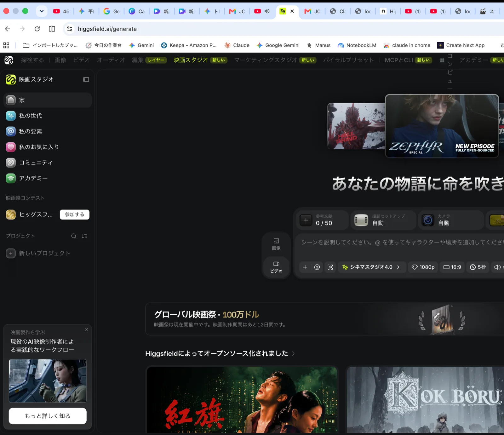Open the オーディオ nav tab

click(111, 60)
